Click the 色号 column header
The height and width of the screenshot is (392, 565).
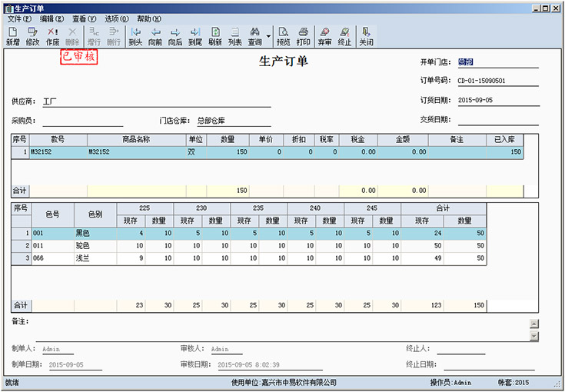click(52, 214)
